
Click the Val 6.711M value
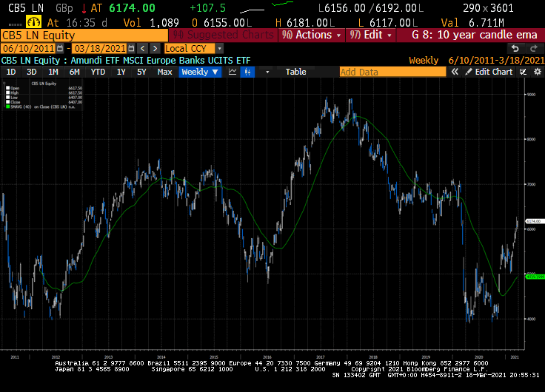pos(472,23)
